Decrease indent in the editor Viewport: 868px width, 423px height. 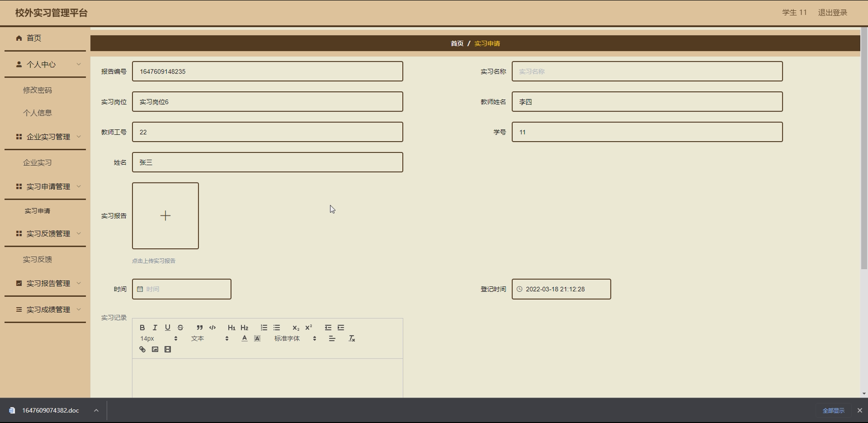pos(328,328)
